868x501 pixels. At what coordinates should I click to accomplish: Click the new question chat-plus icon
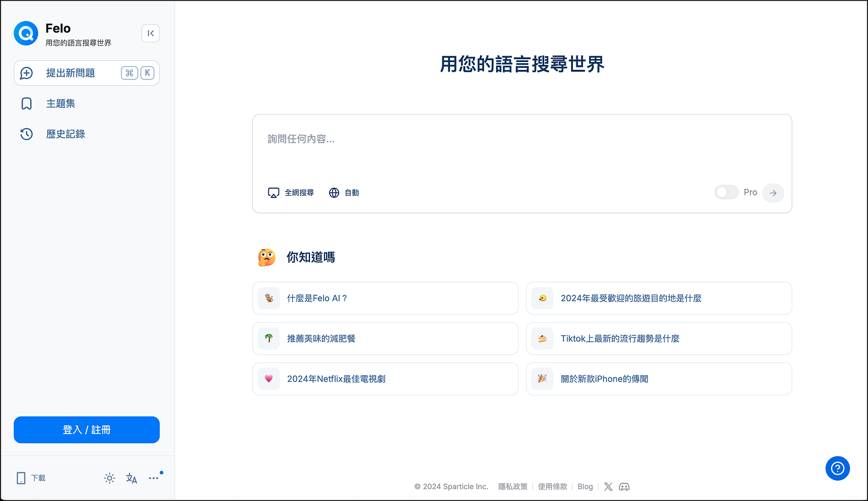(x=26, y=73)
